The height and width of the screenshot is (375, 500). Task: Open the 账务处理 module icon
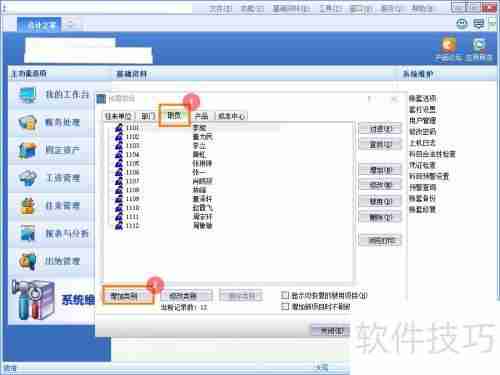click(28, 123)
